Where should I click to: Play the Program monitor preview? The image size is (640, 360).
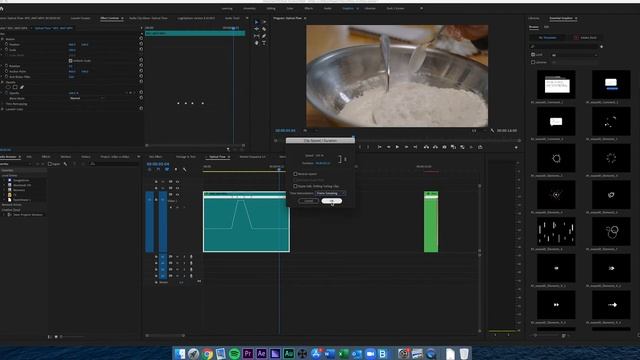[397, 147]
